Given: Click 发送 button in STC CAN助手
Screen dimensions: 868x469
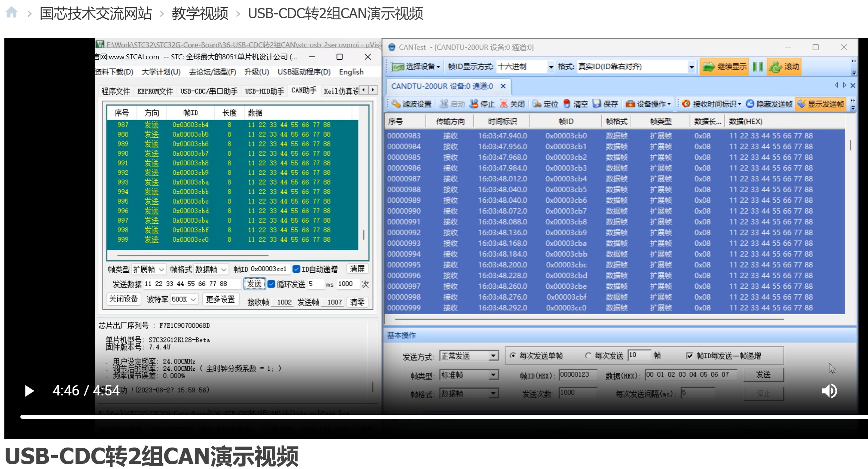Looking at the screenshot, I should click(254, 284).
